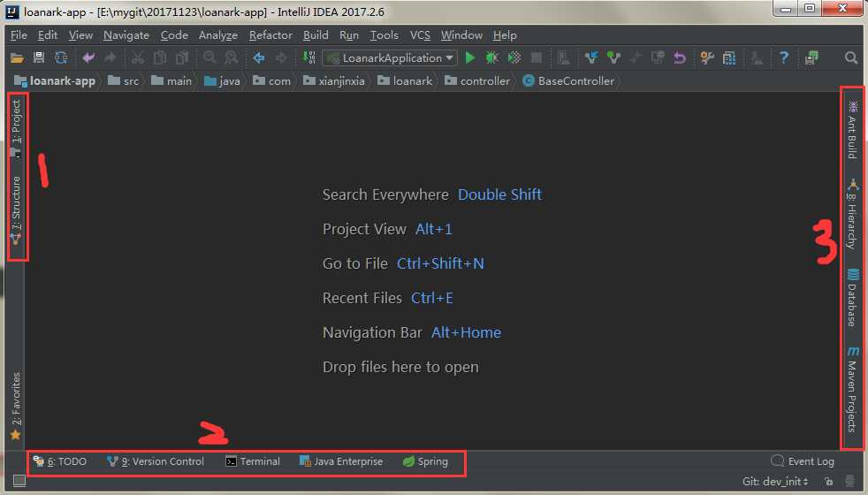Open the Tools menu
This screenshot has width=868, height=495.
(385, 34)
